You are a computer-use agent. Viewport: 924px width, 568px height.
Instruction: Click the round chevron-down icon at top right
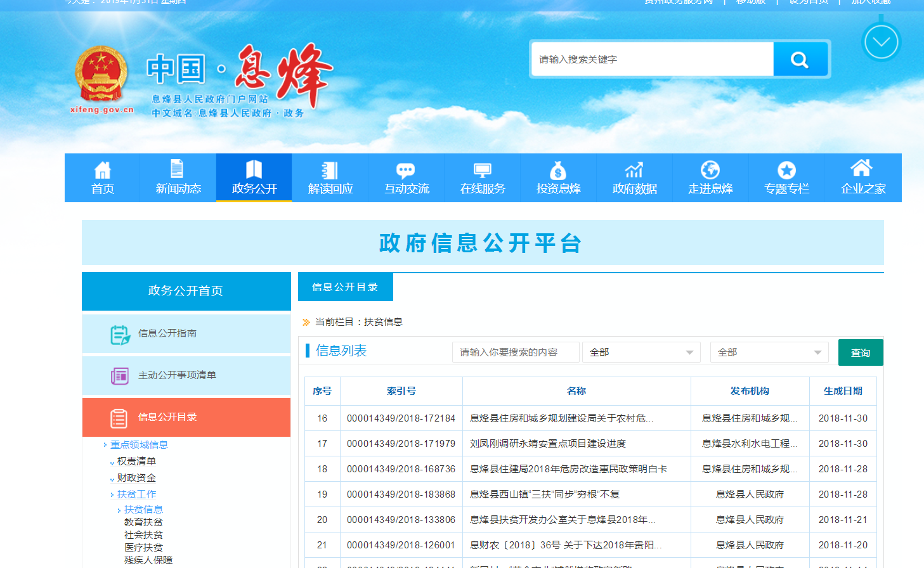coord(881,42)
